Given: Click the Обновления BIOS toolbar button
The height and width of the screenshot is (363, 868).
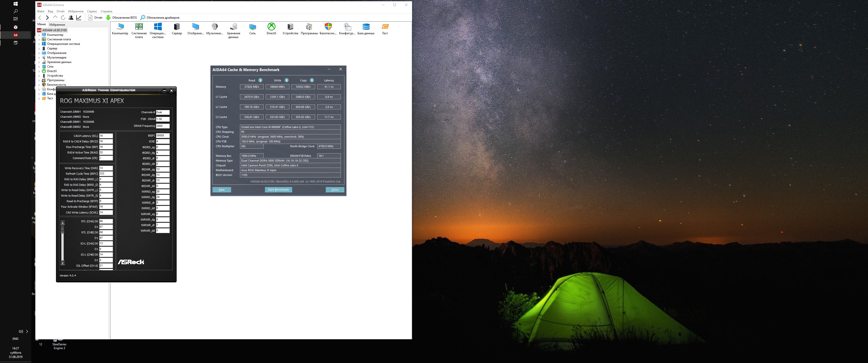Looking at the screenshot, I should coord(121,17).
